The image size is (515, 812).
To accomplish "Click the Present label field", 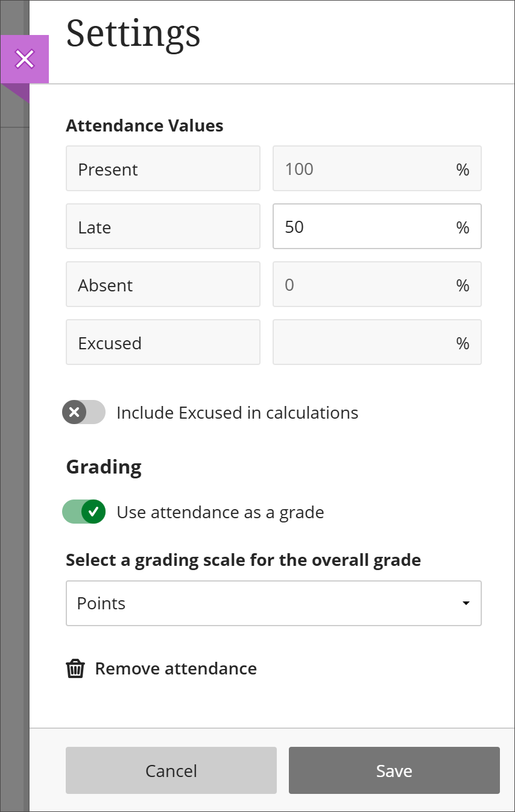I will (x=163, y=168).
